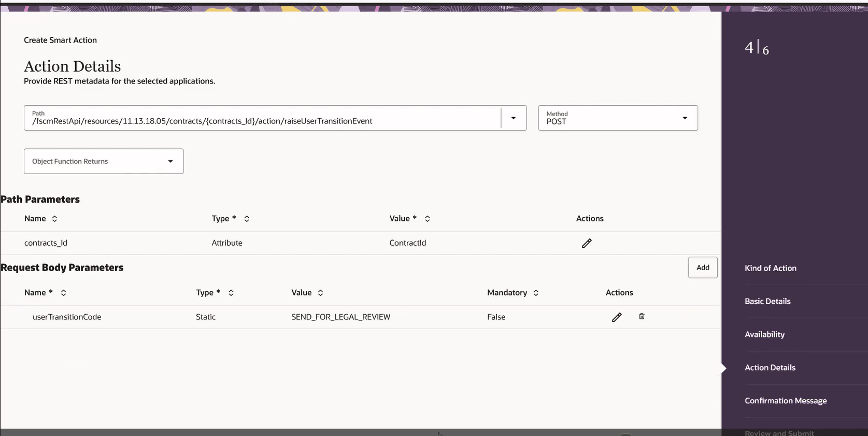868x436 pixels.
Task: Click the Create Smart Action label
Action: pyautogui.click(x=60, y=40)
